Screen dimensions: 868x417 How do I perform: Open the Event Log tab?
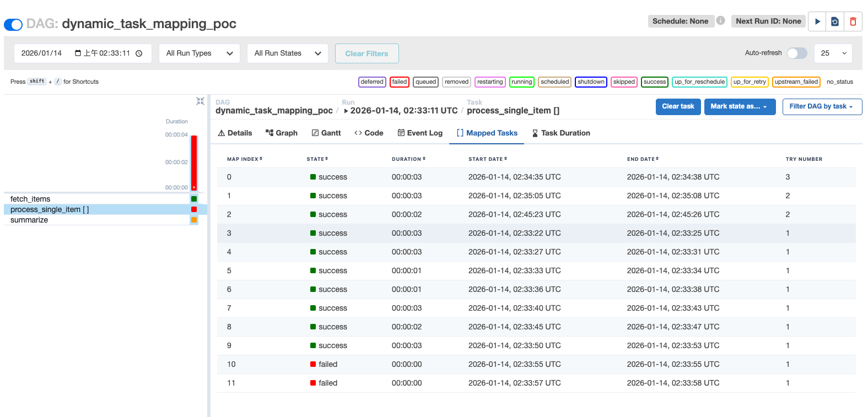420,133
